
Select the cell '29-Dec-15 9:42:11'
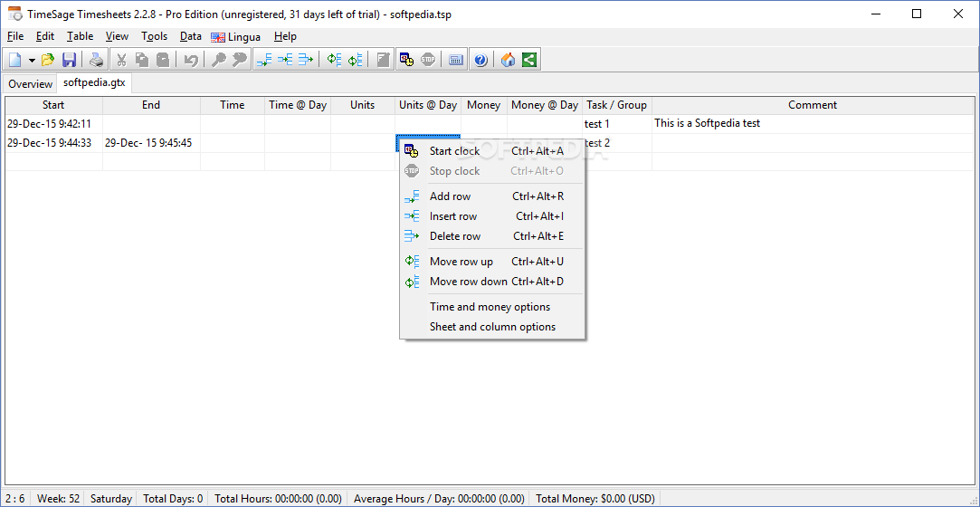click(x=53, y=124)
